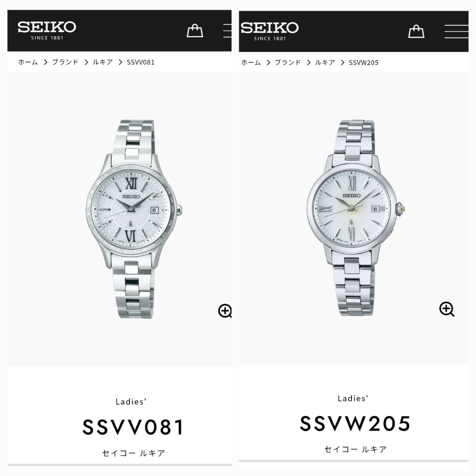Open the cut-off hamburger menu on the SSVV081 page
The height and width of the screenshot is (476, 476).
[x=227, y=30]
